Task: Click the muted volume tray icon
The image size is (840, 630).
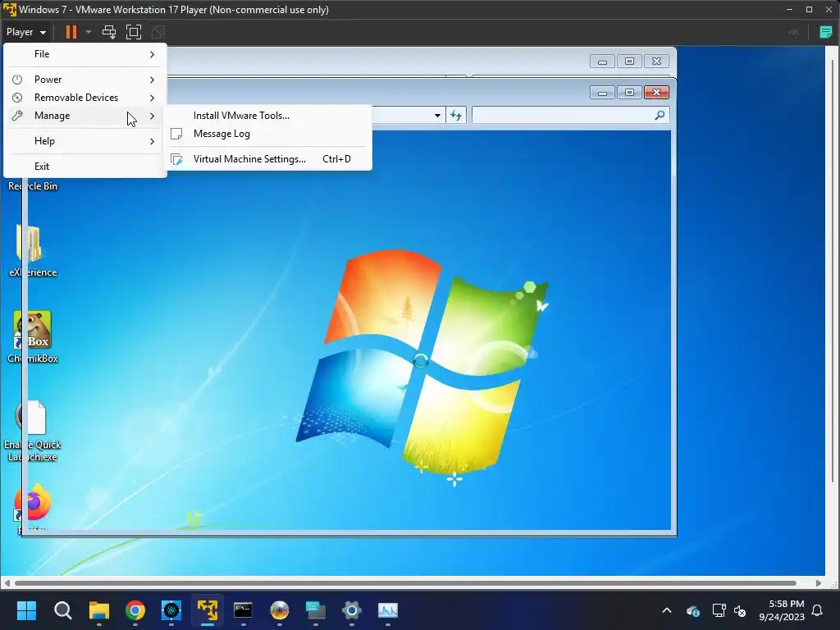Action: coord(740,610)
